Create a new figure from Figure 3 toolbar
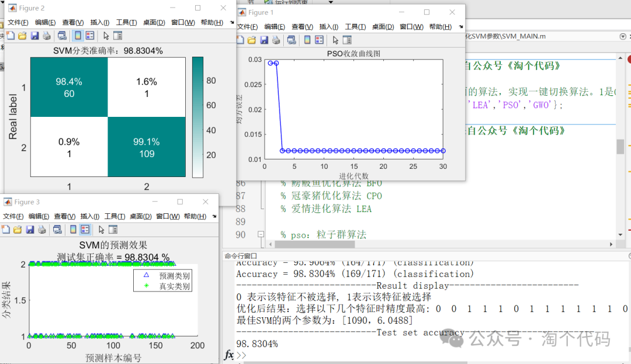 [x=6, y=229]
